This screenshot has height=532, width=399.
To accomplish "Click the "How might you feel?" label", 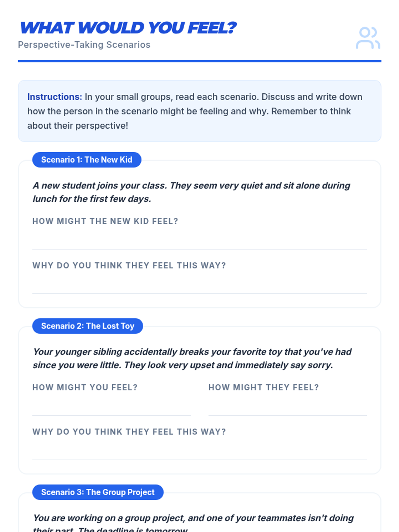I will [85, 387].
